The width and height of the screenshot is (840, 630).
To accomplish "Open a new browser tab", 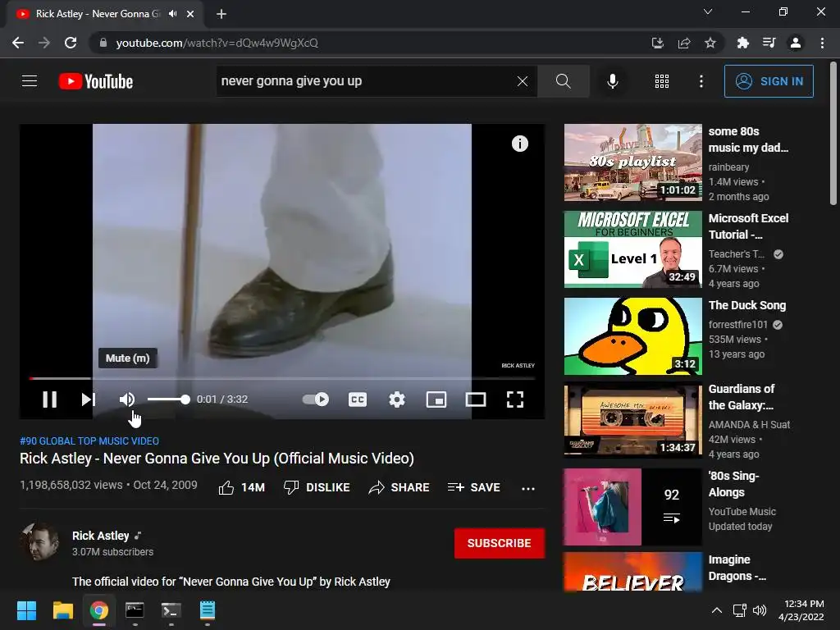I will point(221,14).
